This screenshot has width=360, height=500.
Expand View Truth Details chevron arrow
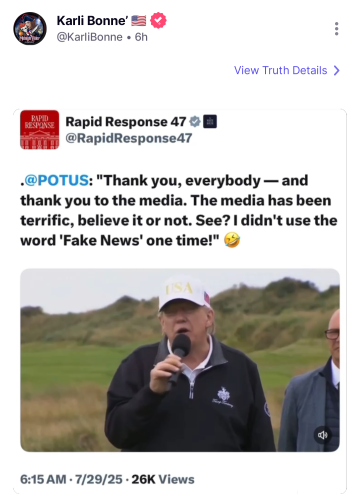337,70
